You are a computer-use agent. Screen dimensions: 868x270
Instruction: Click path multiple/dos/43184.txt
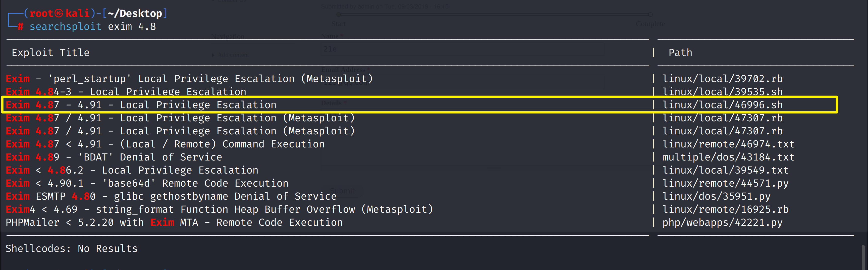(729, 157)
